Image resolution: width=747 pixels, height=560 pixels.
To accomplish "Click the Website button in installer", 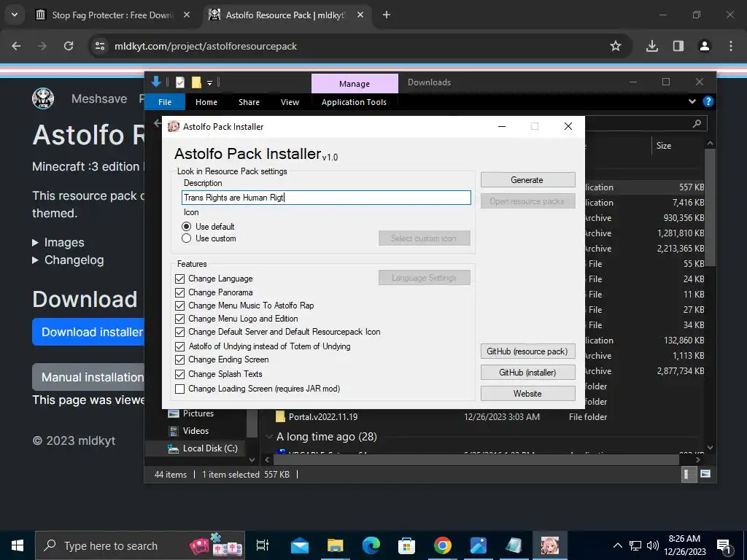I will click(x=527, y=393).
